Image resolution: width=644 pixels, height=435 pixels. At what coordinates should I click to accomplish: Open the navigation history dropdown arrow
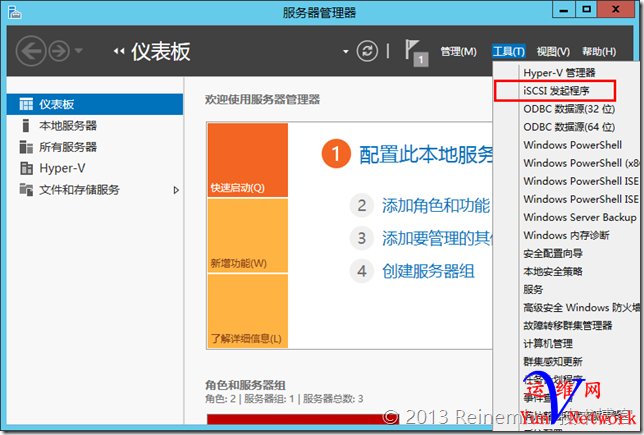[79, 51]
